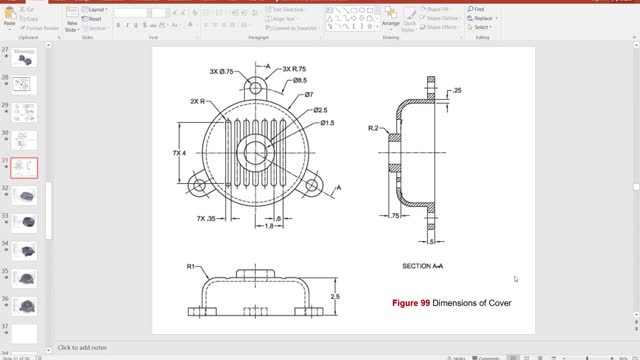Open Shape Effects menu
Image resolution: width=640 pixels, height=360 pixels.
438,27
